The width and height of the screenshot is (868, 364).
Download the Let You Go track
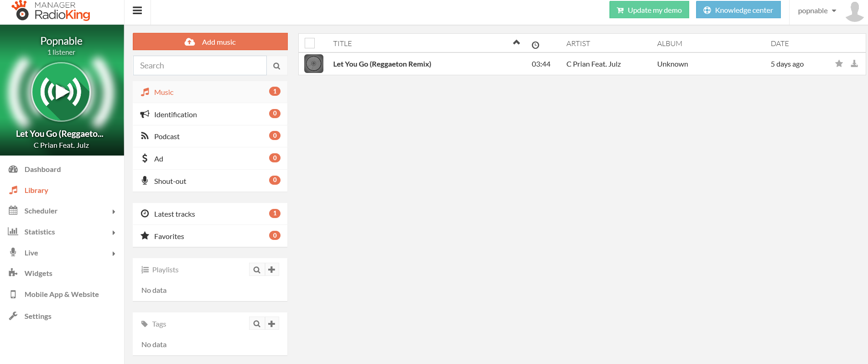854,64
